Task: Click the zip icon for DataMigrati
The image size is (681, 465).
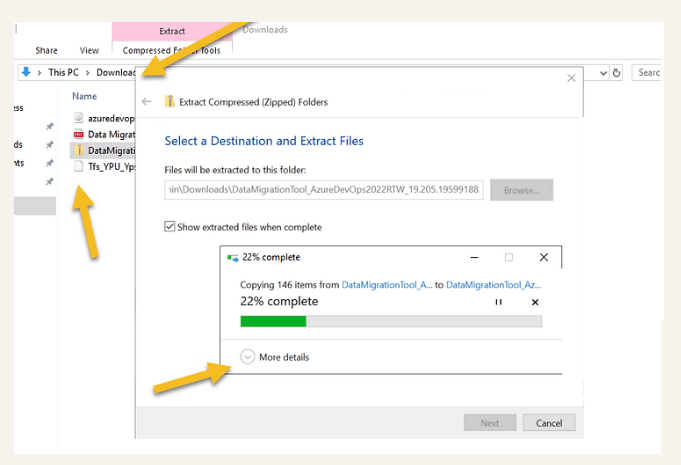Action: (x=79, y=150)
